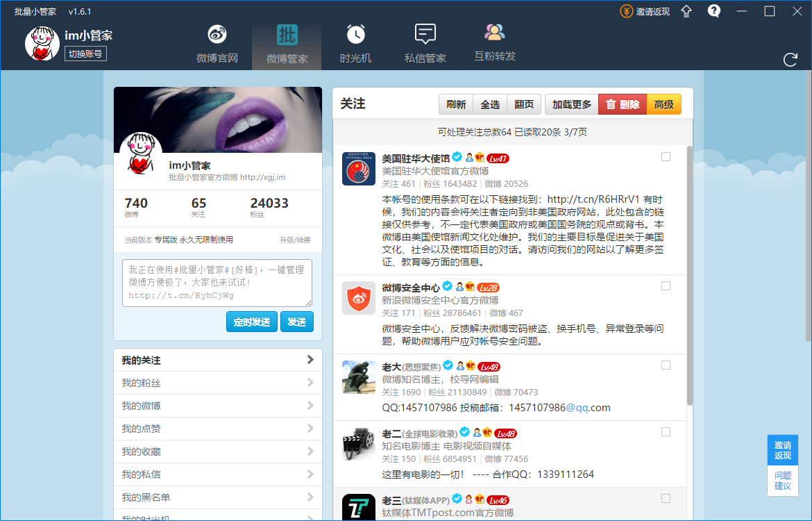Click the Lv.28 level badge
812x521 pixels.
pos(488,288)
